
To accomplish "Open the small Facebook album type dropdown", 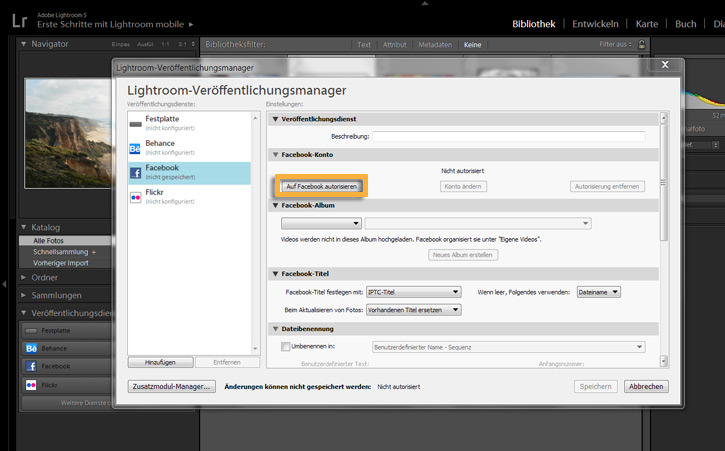I will coord(321,223).
